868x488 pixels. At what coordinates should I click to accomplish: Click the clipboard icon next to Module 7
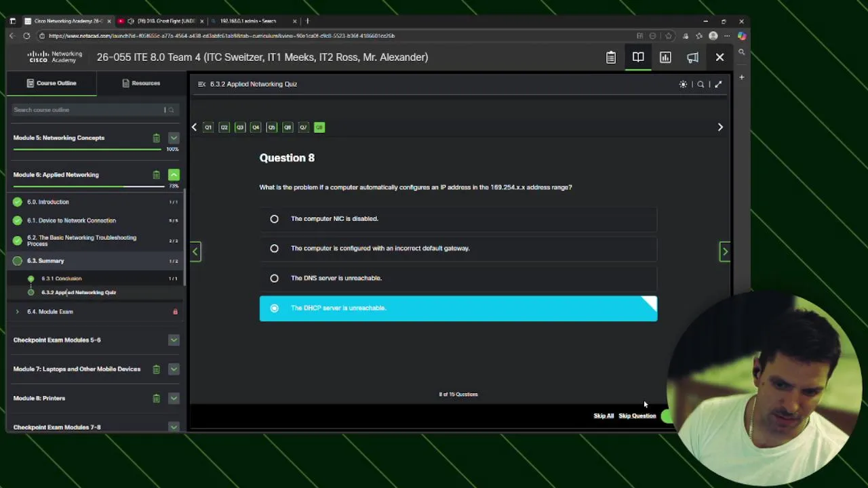tap(156, 369)
